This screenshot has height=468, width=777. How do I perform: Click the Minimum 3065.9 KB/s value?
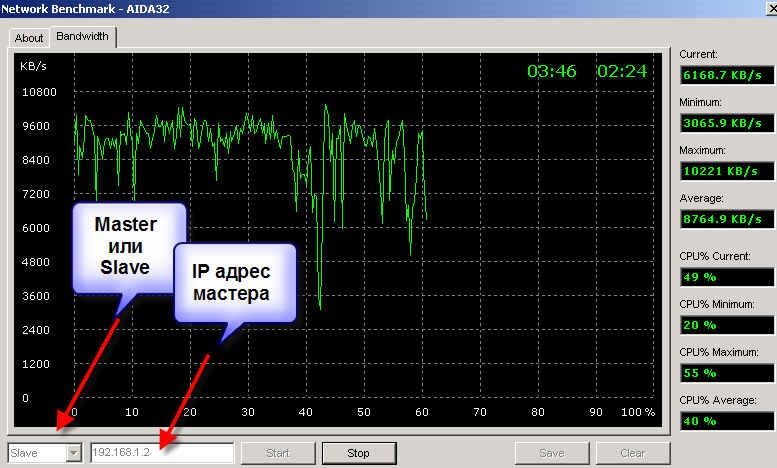pyautogui.click(x=725, y=123)
